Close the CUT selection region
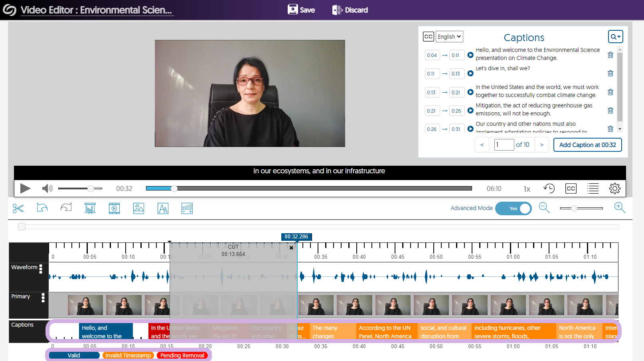Viewport: 644px width, 361px height. pos(291,248)
